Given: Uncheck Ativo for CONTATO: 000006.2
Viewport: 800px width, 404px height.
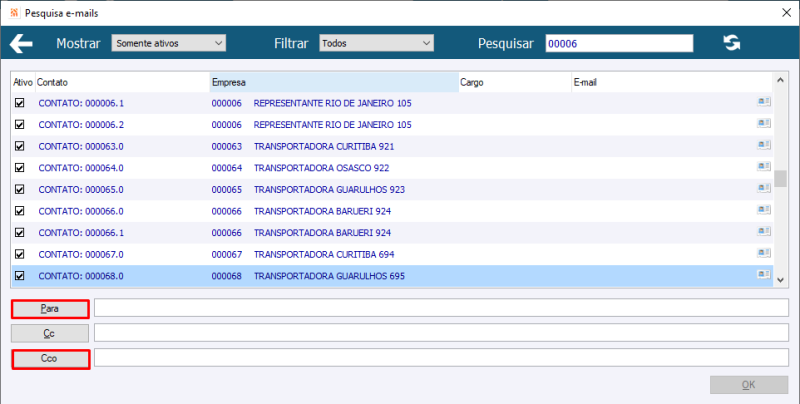Looking at the screenshot, I should pos(19,124).
